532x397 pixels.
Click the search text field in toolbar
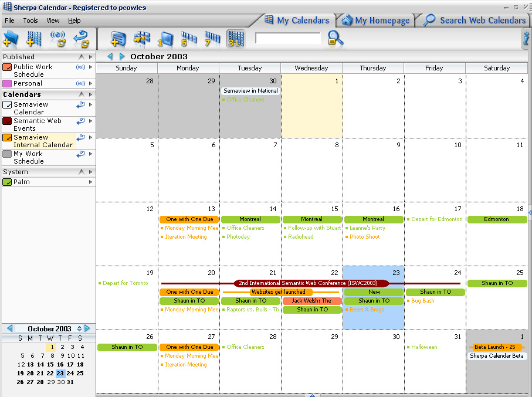tap(288, 39)
